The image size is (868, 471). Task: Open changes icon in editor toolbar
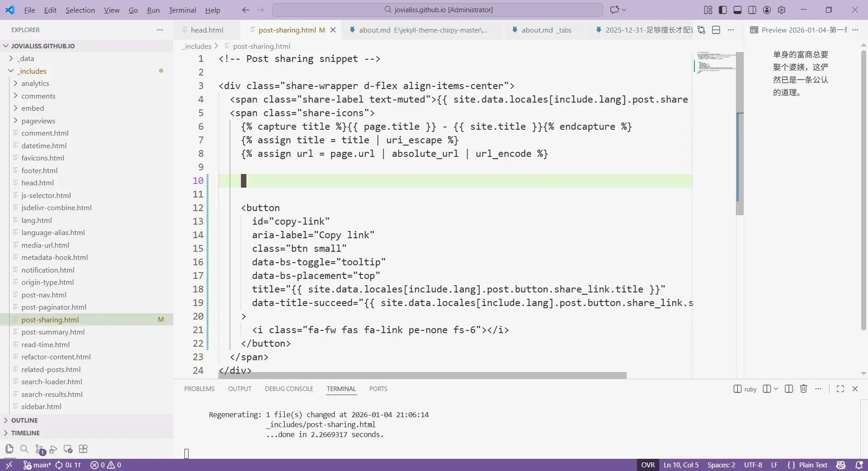[701, 30]
